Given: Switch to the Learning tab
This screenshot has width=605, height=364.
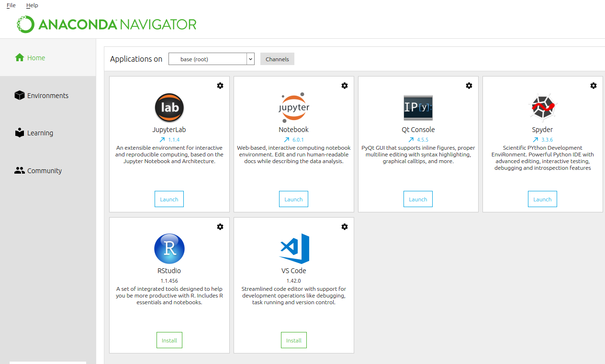Looking at the screenshot, I should (x=48, y=133).
